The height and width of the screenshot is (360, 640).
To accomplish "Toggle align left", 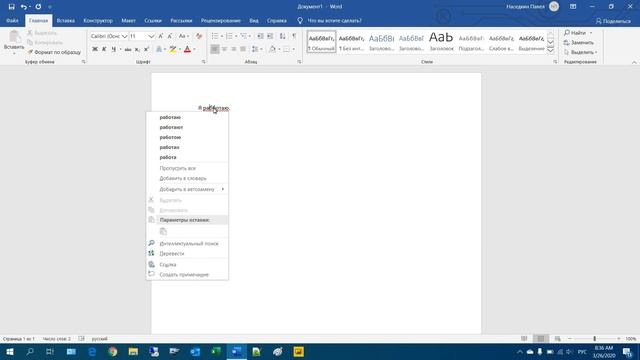I will (x=215, y=49).
